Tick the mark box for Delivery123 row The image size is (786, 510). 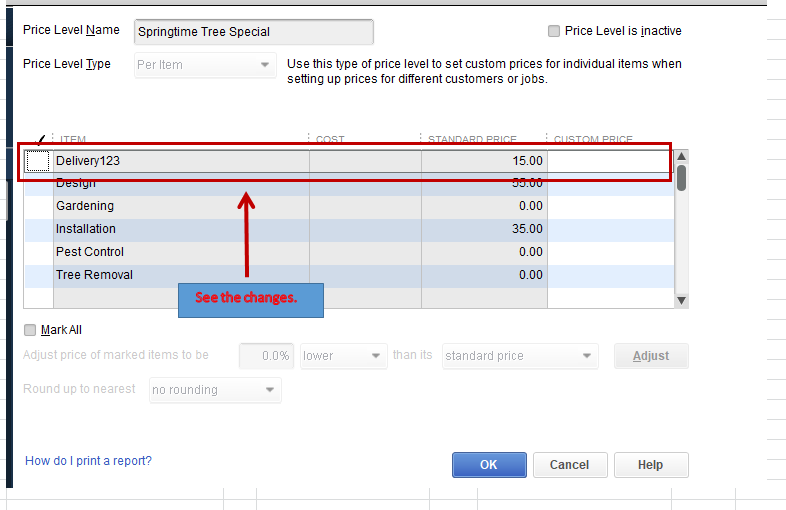(38, 161)
